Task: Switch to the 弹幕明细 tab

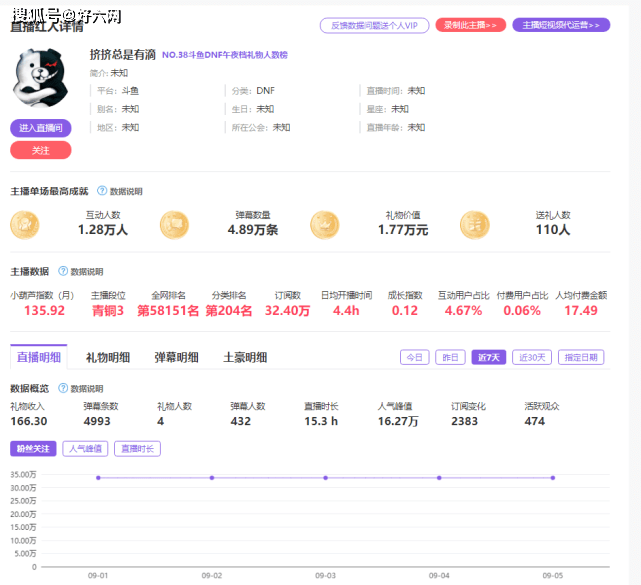Action: [x=176, y=357]
